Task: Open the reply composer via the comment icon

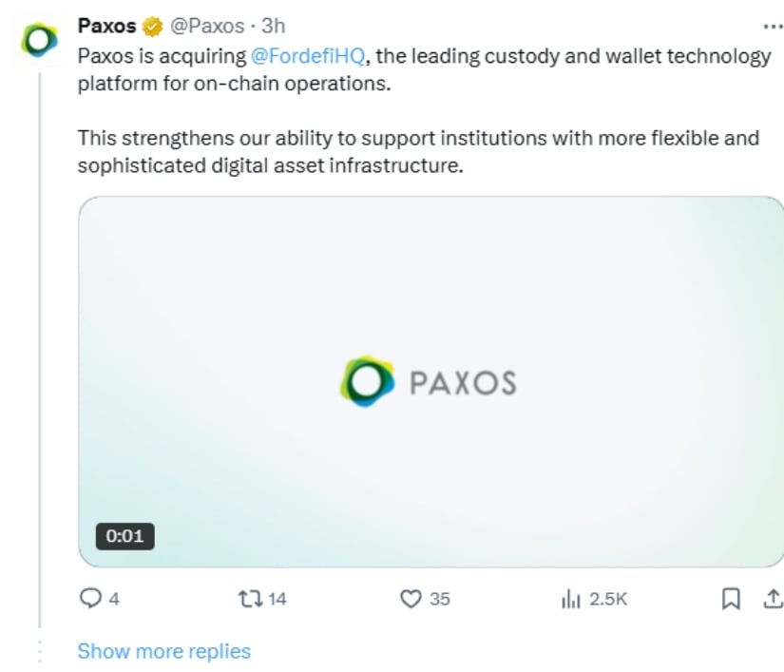Action: click(x=89, y=599)
